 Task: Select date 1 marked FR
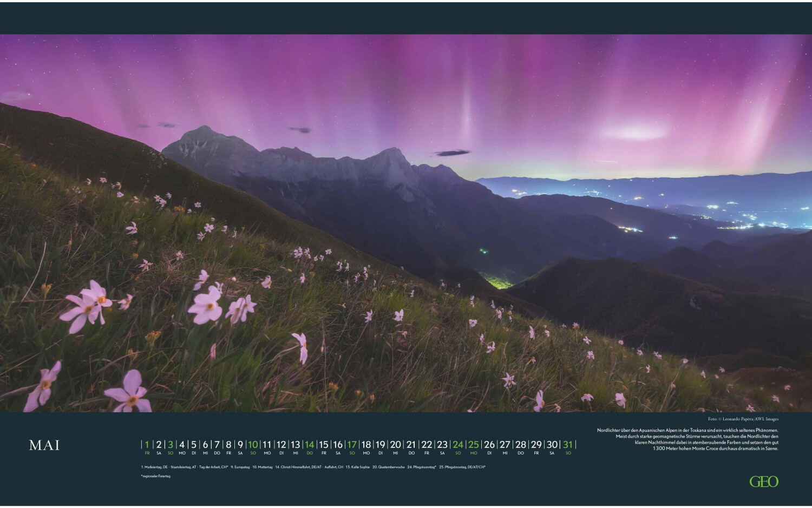[x=147, y=445]
